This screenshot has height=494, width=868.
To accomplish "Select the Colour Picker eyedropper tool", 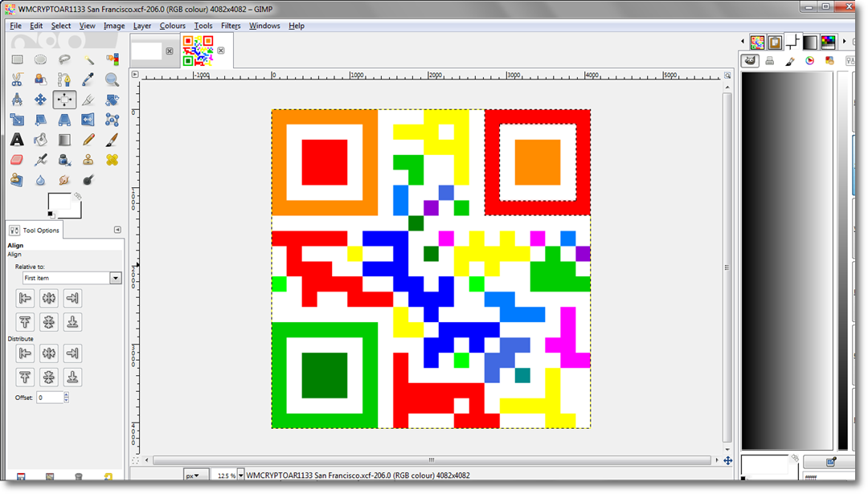I will 88,80.
